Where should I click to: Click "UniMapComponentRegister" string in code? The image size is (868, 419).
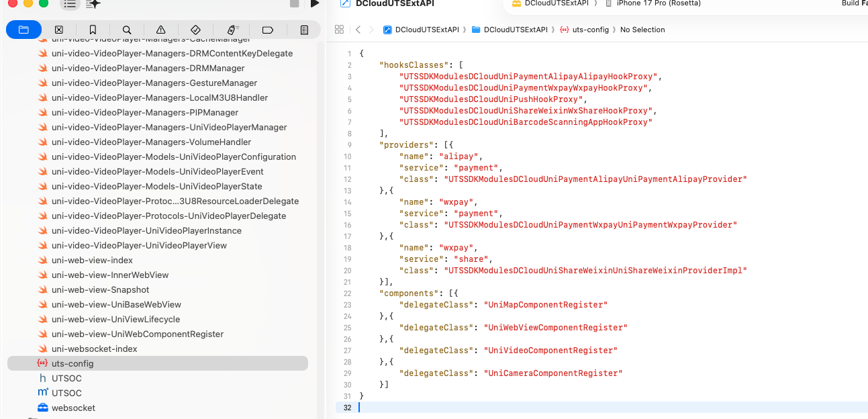click(x=546, y=305)
